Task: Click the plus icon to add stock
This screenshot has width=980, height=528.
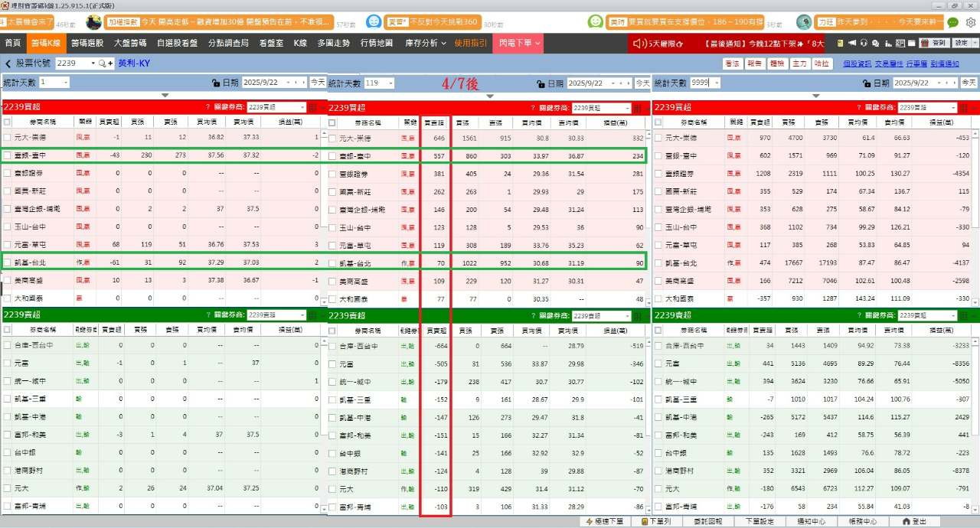Action: [112, 64]
